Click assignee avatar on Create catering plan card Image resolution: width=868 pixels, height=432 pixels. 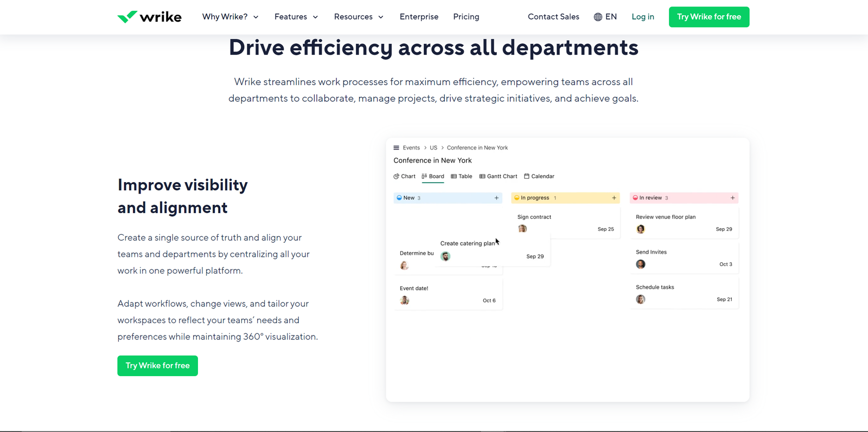coord(445,256)
